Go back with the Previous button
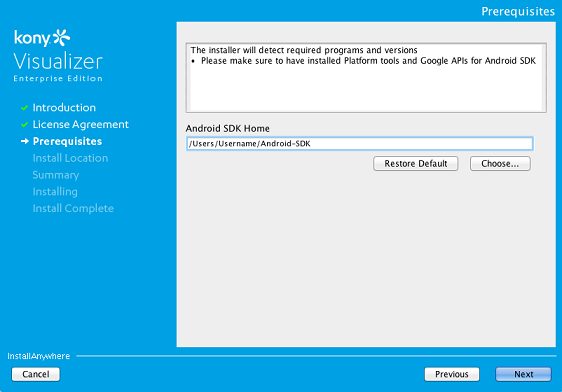The height and width of the screenshot is (392, 562). 452,374
